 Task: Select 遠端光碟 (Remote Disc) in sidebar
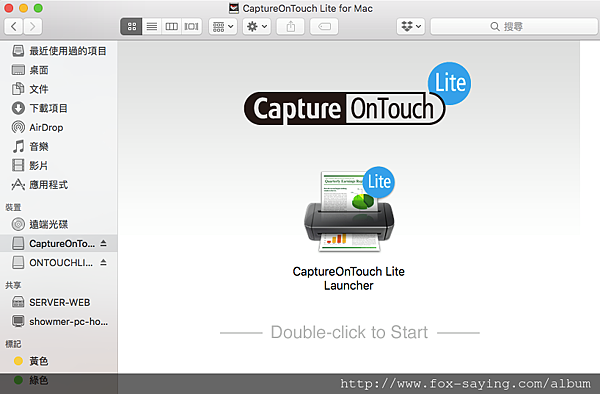click(x=59, y=224)
